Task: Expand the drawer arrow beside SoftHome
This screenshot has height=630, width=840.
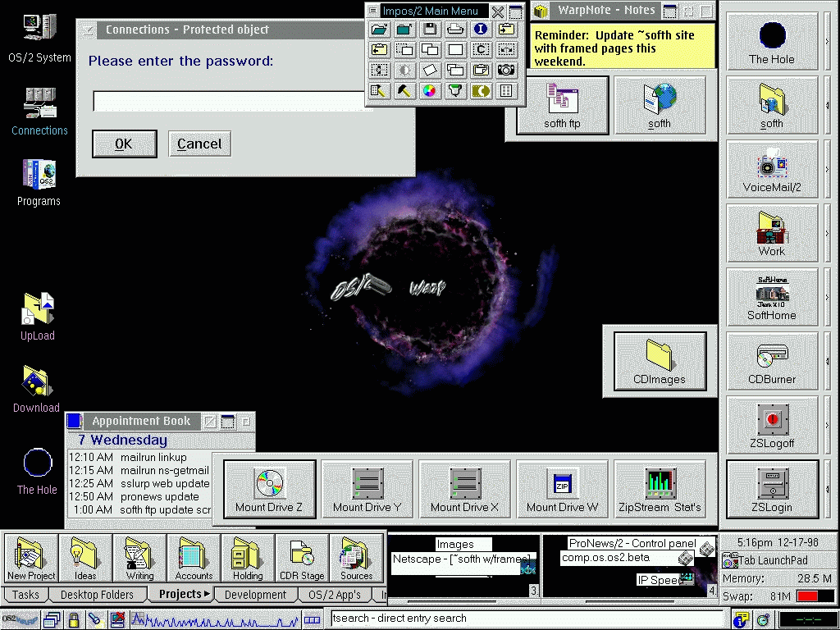Action: [827, 297]
